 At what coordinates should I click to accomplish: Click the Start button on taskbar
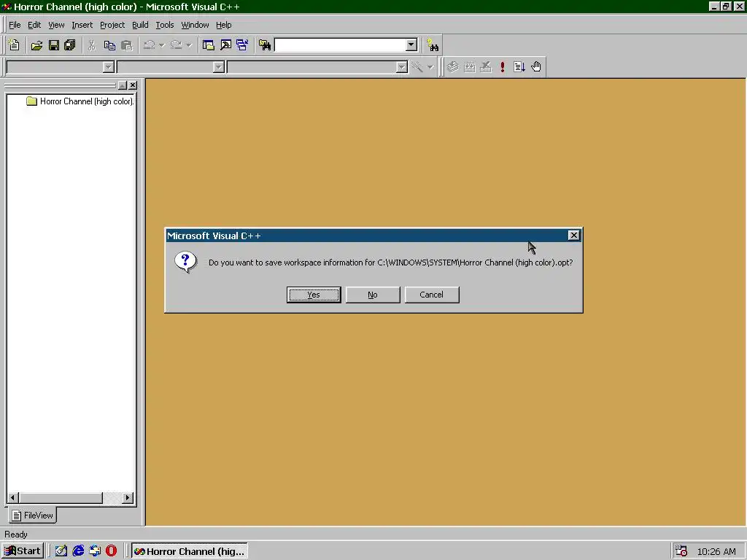point(23,551)
